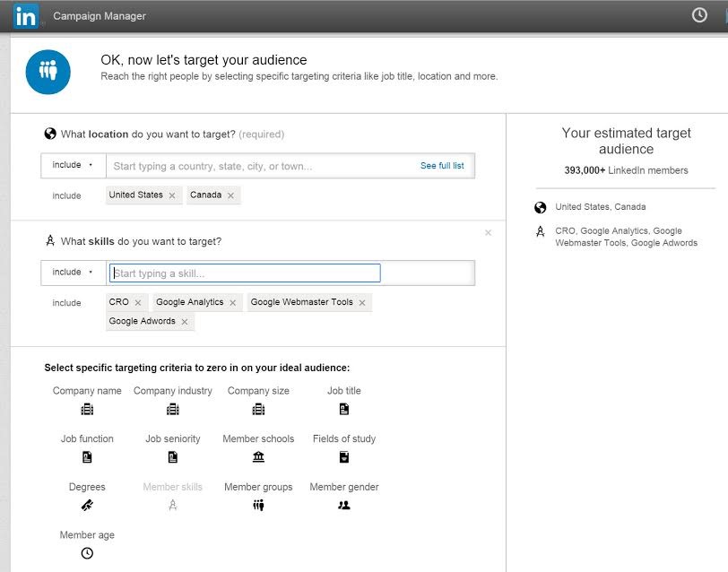728x572 pixels.
Task: Click Member gender label
Action: 344,487
